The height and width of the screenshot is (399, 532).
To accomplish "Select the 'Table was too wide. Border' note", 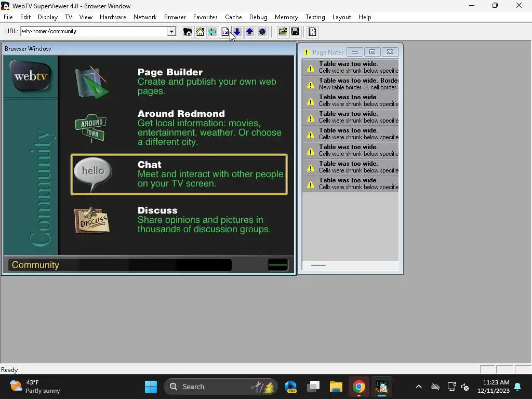I will [350, 84].
